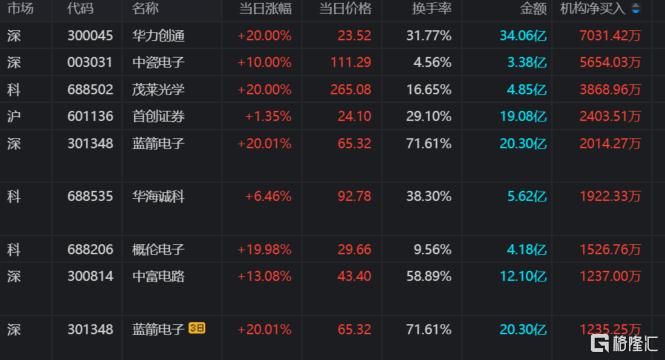665x360 pixels.
Task: Select stock code 003031
Action: (90, 63)
